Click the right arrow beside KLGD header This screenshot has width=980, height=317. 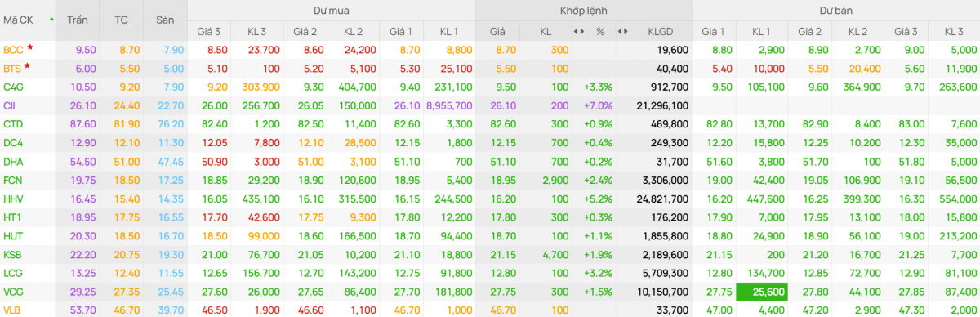[x=626, y=31]
